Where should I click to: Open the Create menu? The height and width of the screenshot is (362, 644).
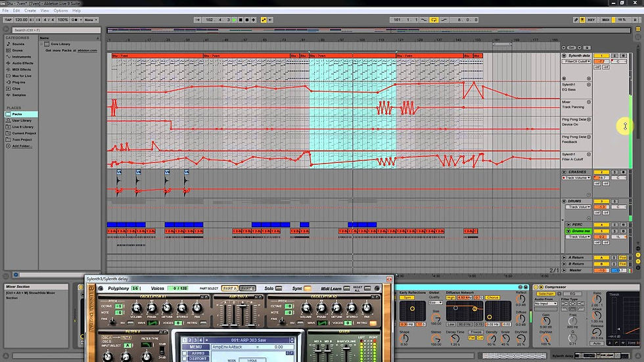pyautogui.click(x=30, y=11)
